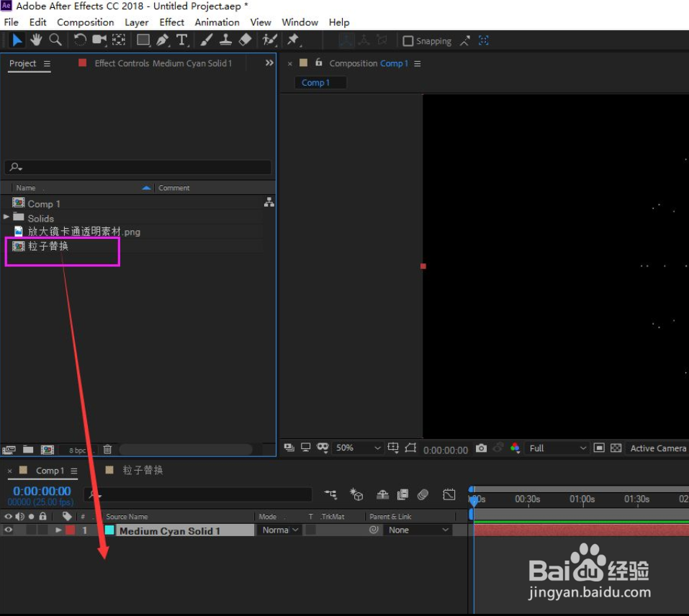Open the Animation menu
This screenshot has width=689, height=616.
click(x=217, y=22)
